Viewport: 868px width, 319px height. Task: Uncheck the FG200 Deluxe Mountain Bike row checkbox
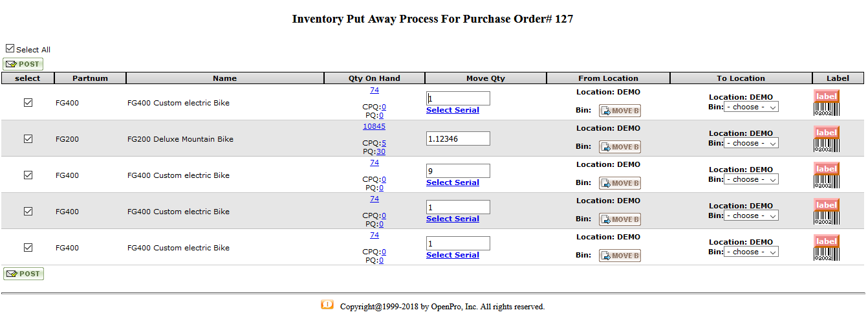(x=28, y=138)
